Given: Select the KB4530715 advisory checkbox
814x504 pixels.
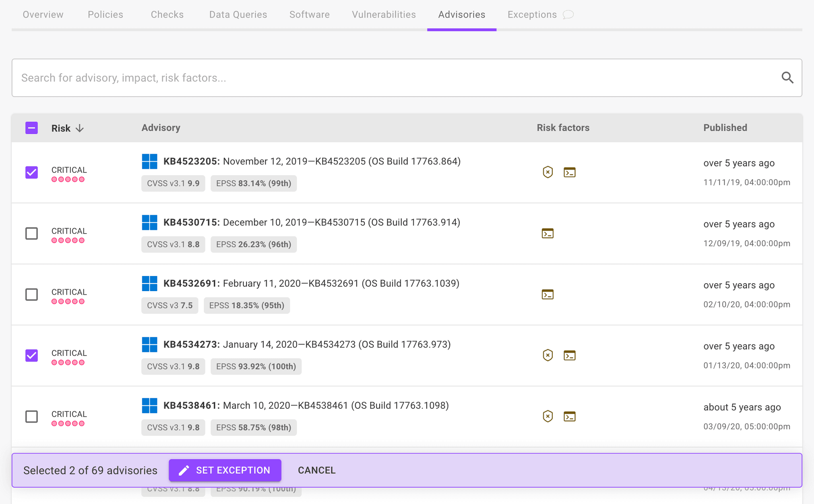Looking at the screenshot, I should [31, 234].
